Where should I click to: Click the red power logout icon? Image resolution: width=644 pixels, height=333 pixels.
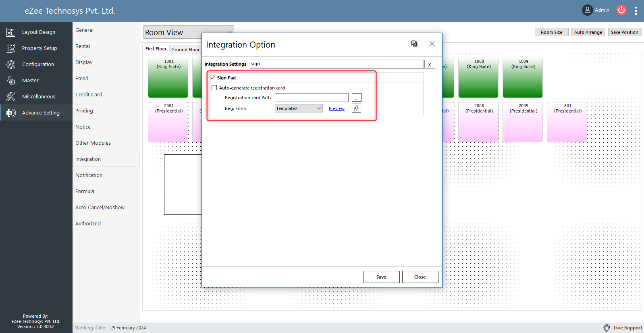[621, 10]
